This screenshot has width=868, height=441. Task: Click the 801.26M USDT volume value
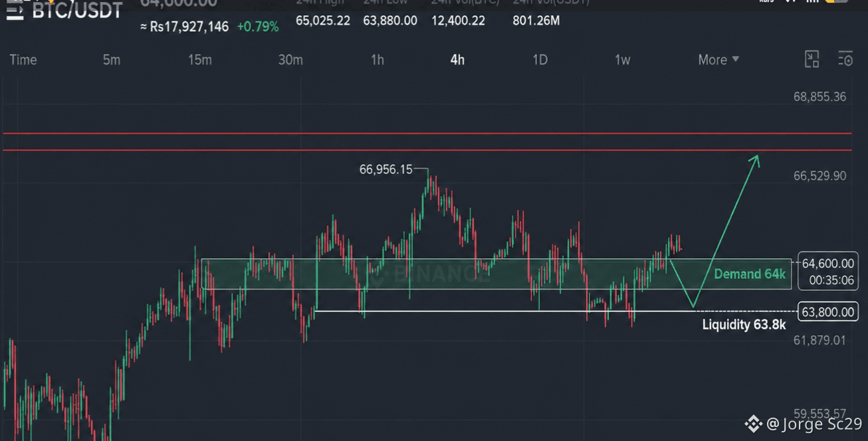coord(536,21)
